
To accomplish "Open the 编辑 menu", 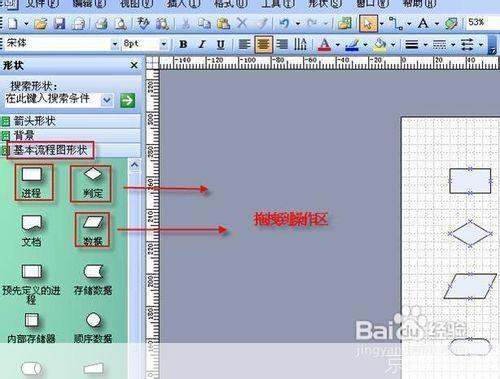I will pyautogui.click(x=89, y=4).
